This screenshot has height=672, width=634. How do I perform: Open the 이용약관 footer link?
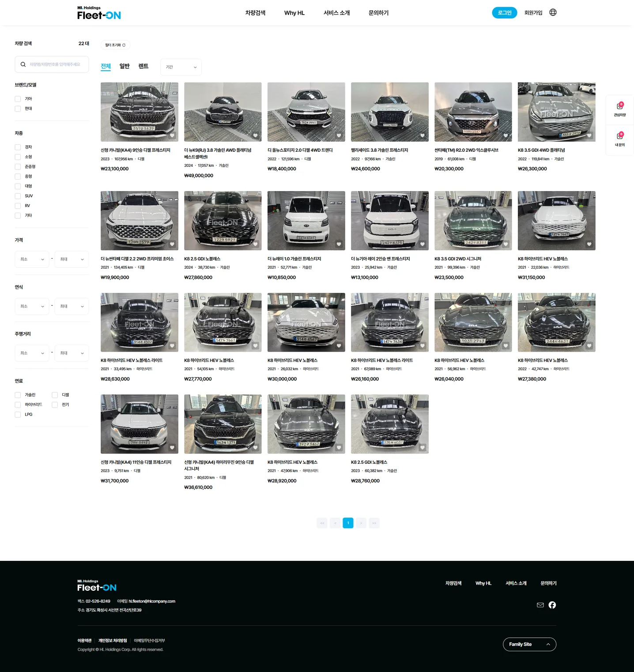[x=84, y=641]
